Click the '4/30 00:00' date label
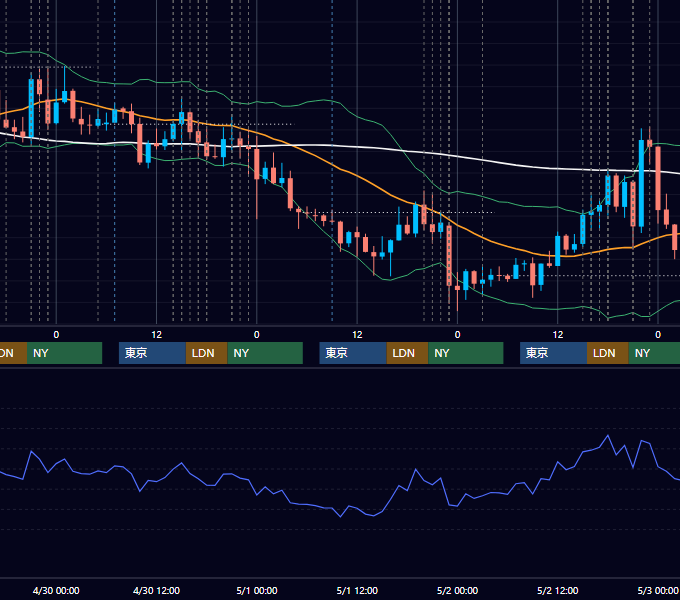Viewport: 680px width, 600px height. (56, 590)
